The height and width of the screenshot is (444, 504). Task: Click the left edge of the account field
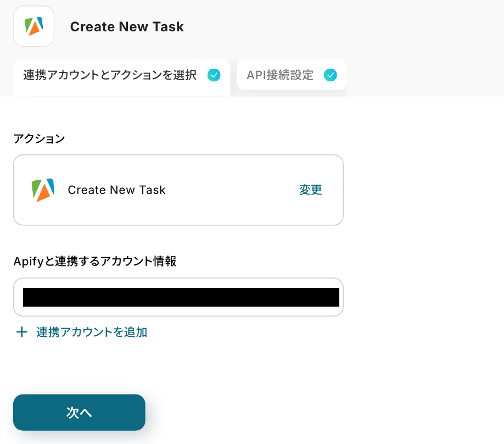pyautogui.click(x=18, y=297)
